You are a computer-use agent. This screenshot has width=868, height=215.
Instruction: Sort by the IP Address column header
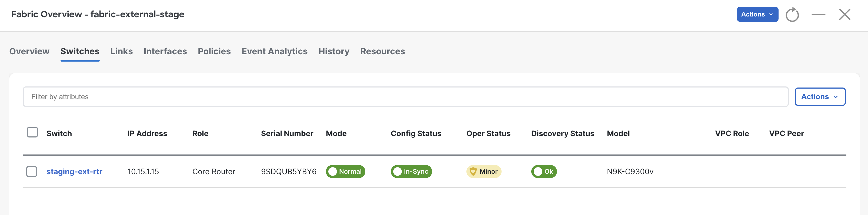tap(147, 133)
